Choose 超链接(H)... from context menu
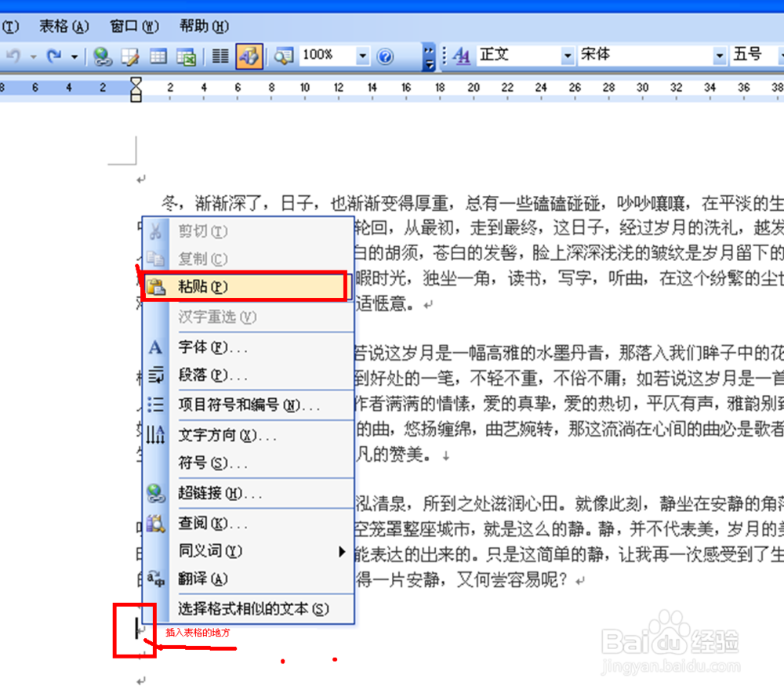 point(248,493)
